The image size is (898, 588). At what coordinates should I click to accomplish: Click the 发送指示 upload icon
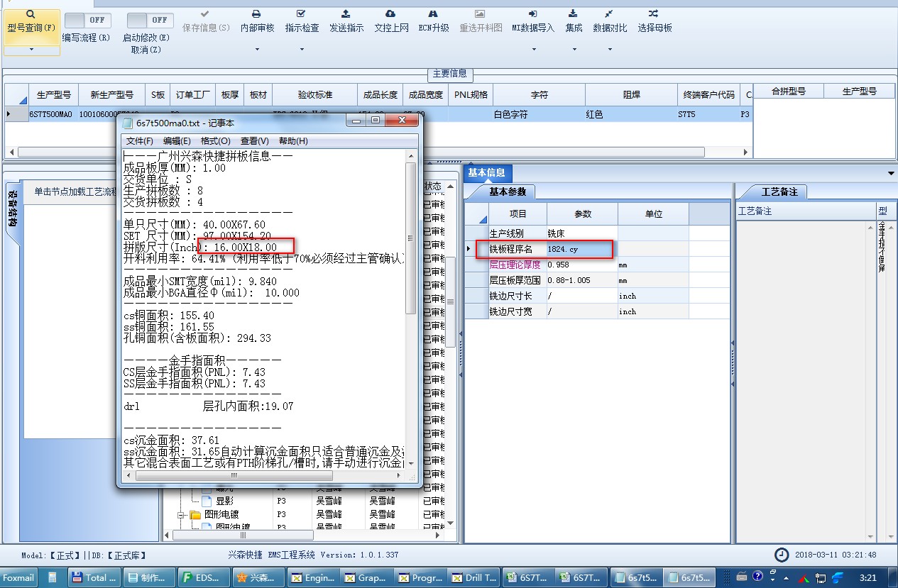coord(346,14)
